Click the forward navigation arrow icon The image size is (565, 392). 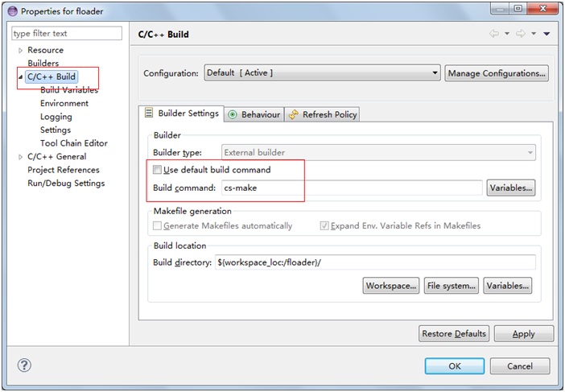(x=521, y=34)
